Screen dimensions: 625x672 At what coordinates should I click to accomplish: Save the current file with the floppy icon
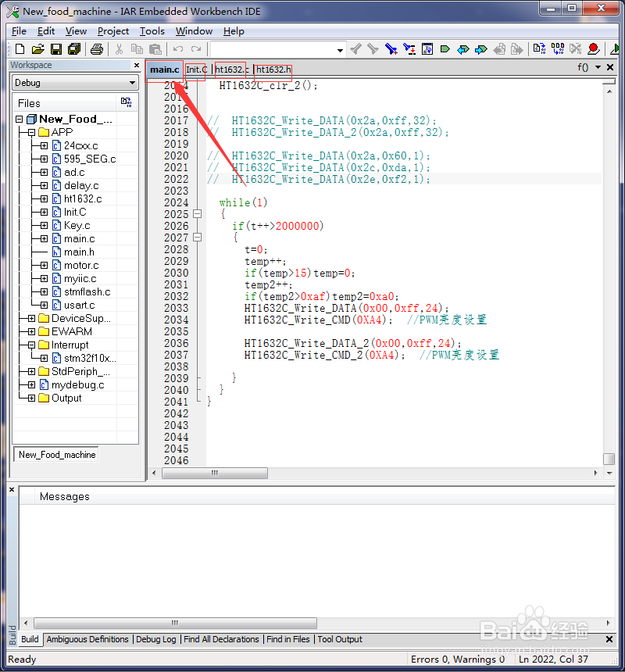coord(56,49)
